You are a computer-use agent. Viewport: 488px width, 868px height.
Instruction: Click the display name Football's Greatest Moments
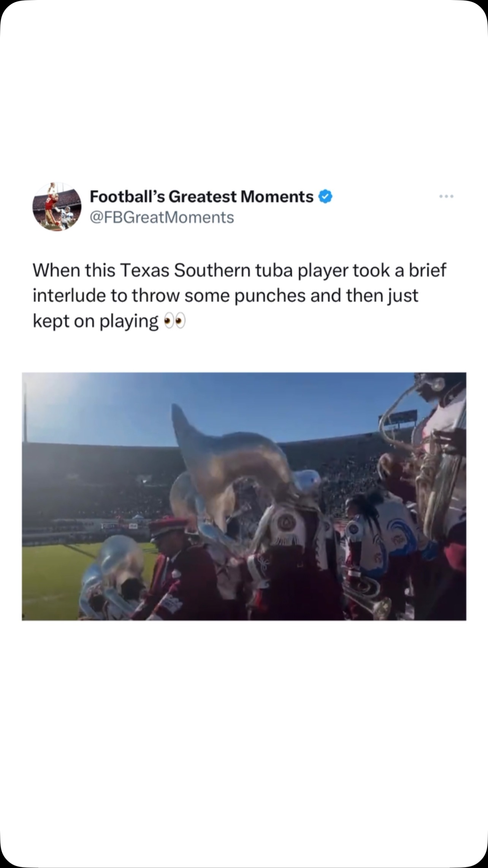(201, 197)
